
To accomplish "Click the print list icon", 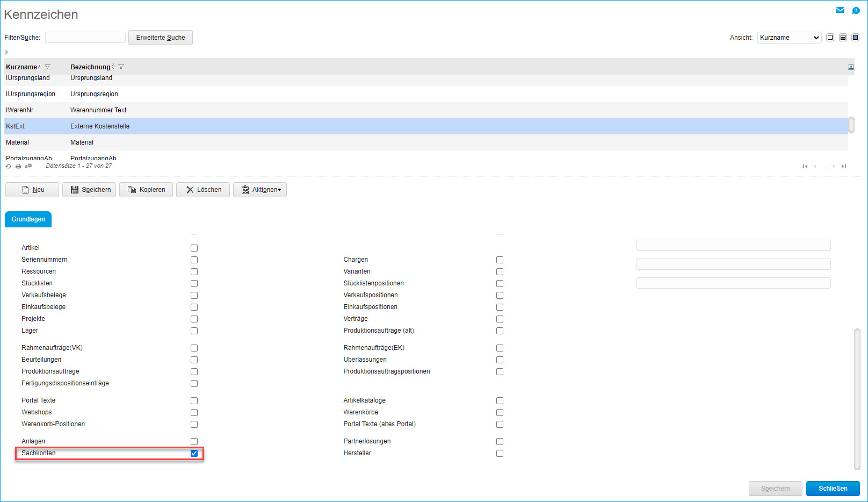I will point(18,166).
